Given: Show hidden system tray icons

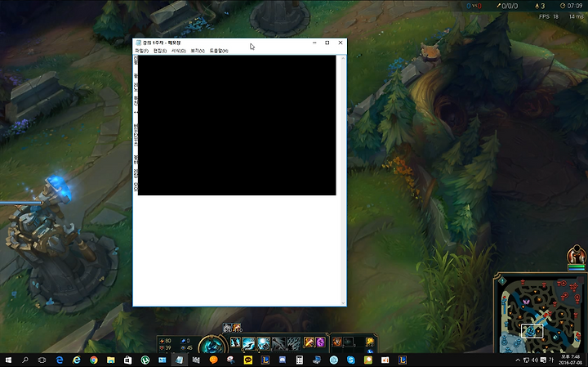Looking at the screenshot, I should click(x=518, y=360).
